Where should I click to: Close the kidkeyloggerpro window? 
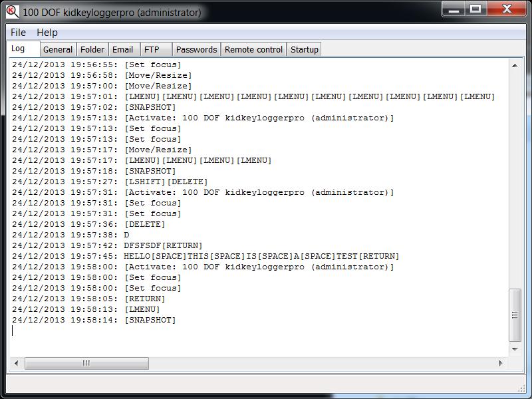tap(507, 9)
